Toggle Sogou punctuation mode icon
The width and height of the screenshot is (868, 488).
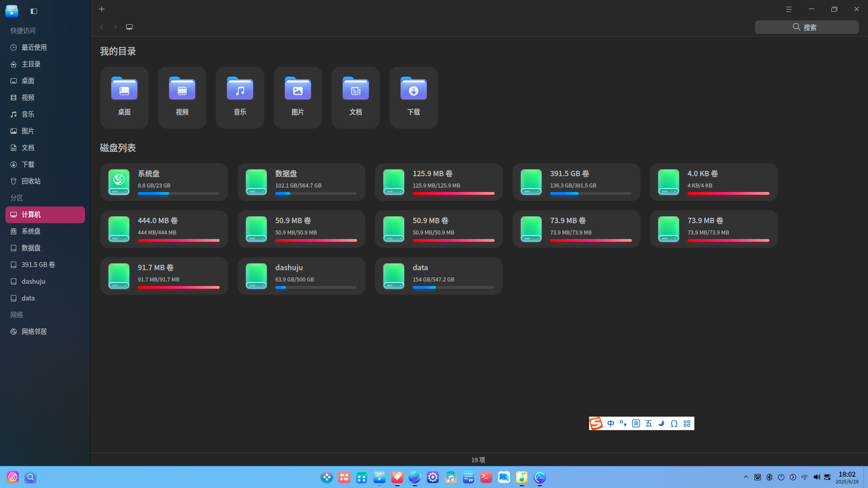click(623, 423)
